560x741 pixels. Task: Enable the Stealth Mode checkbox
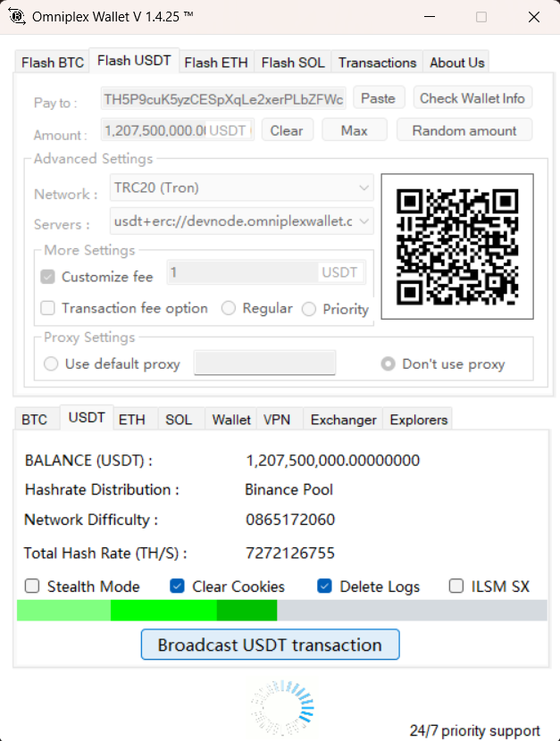pyautogui.click(x=32, y=587)
